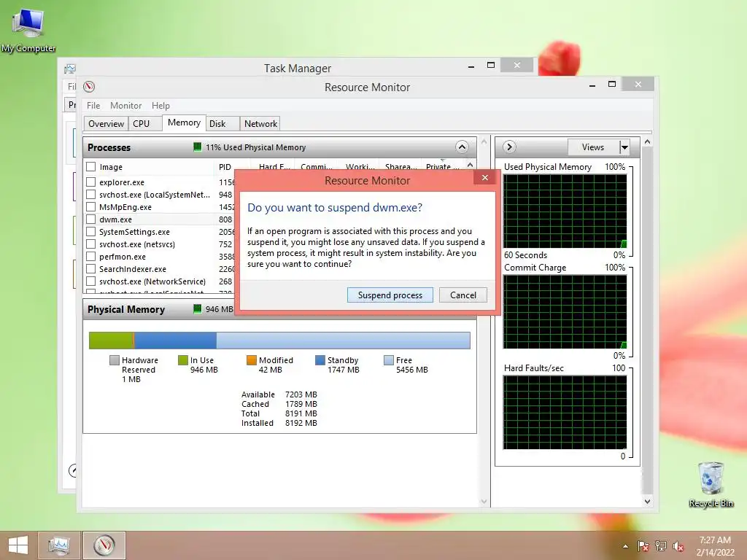Tick the dwm.exe checkbox
Image resolution: width=747 pixels, height=560 pixels.
click(x=91, y=219)
